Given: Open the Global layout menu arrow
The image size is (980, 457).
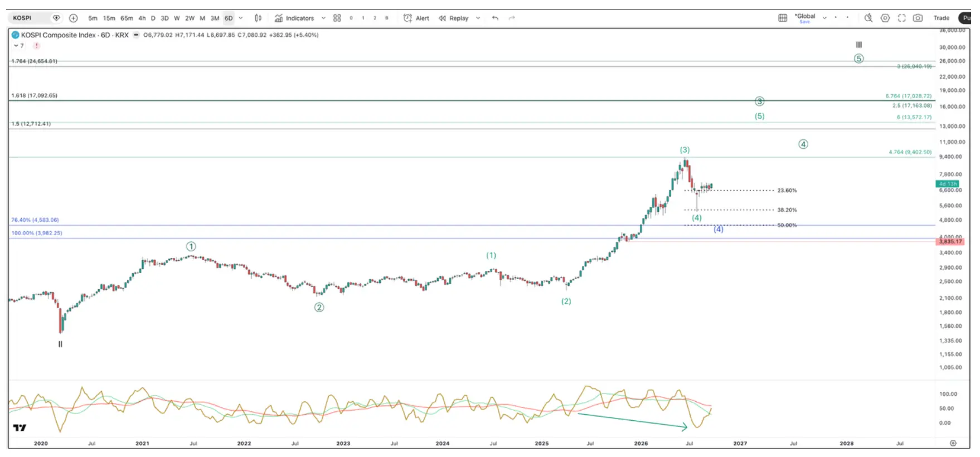Looking at the screenshot, I should [x=824, y=18].
